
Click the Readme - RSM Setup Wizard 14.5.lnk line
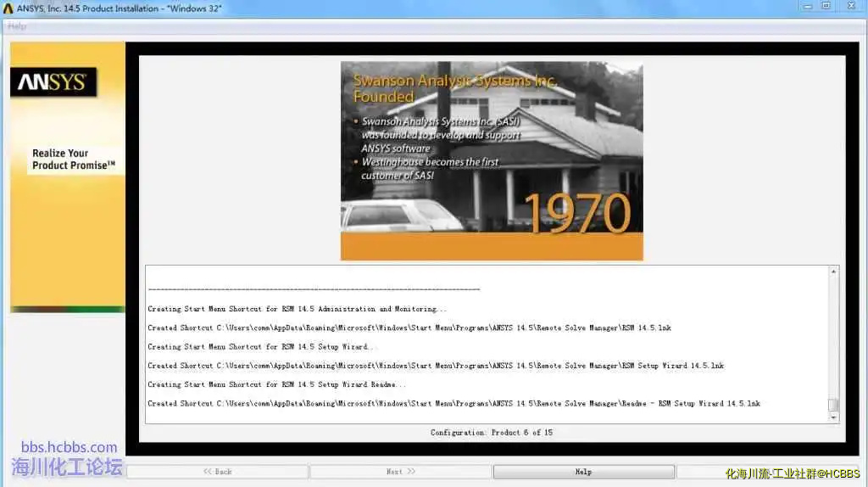pos(453,404)
